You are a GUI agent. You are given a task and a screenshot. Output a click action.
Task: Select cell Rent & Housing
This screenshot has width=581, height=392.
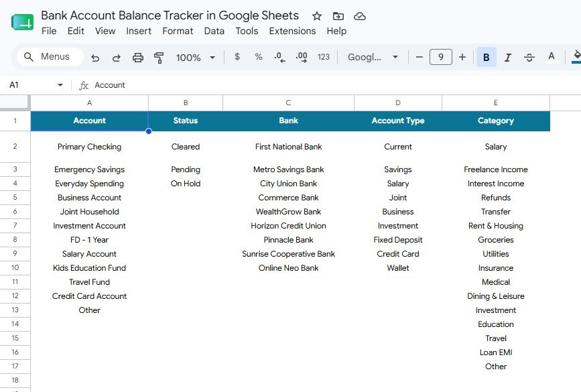pos(496,226)
